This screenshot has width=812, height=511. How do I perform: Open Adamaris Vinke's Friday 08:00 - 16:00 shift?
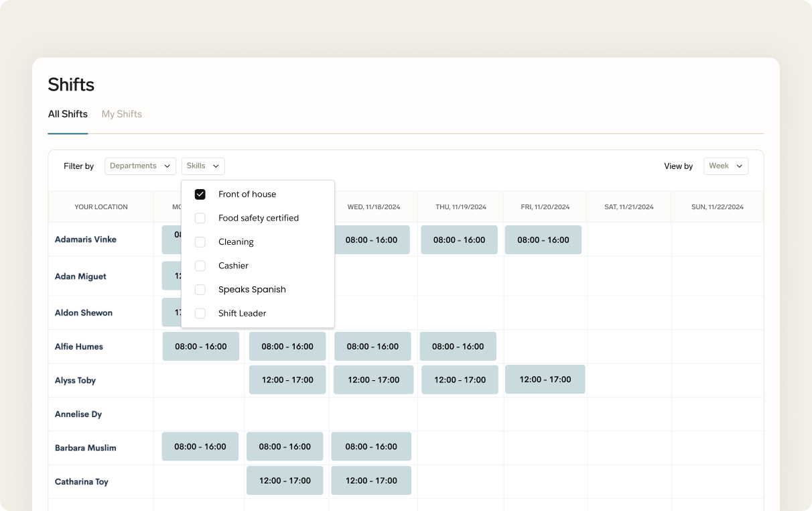point(543,239)
